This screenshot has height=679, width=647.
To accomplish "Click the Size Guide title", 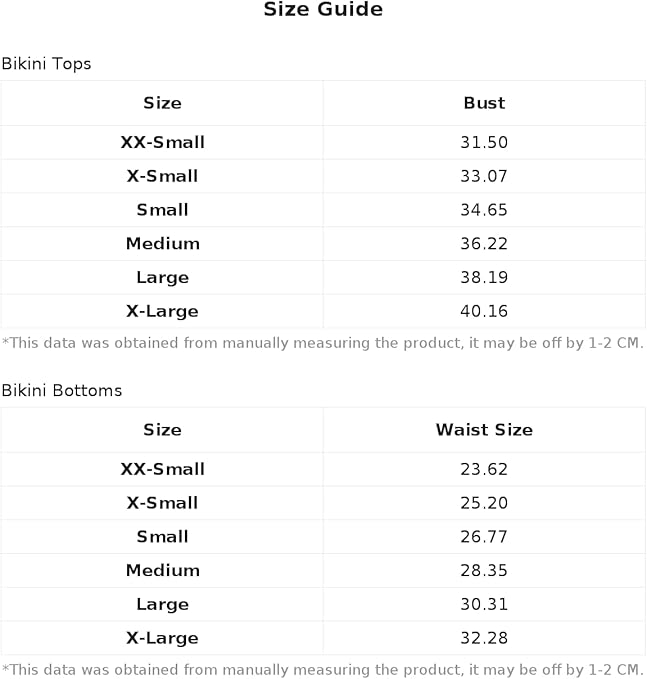I will (x=323, y=10).
